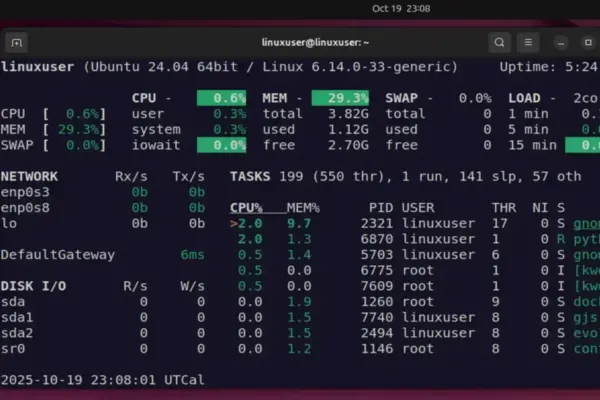
Task: Click the USER column header
Action: pos(418,208)
